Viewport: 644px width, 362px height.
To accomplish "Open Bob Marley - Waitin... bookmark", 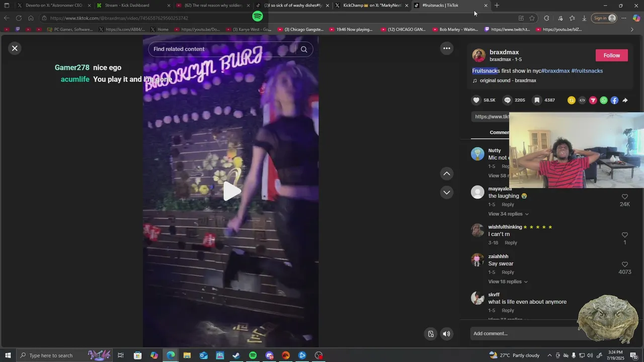I will (x=455, y=29).
